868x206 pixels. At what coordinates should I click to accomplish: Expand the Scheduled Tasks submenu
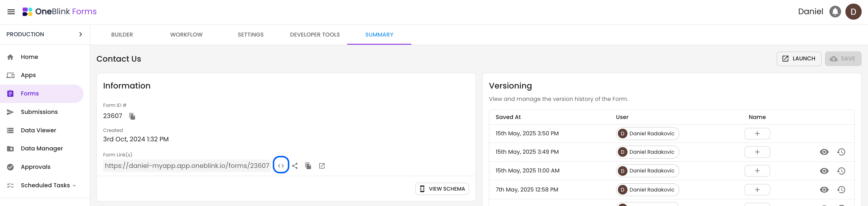point(74,186)
